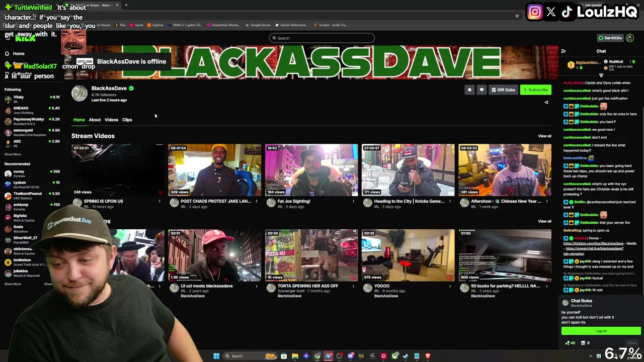Open options menu for POST CHAOS PROTEST video
Image resolution: width=644 pixels, height=362 pixels.
tap(257, 201)
